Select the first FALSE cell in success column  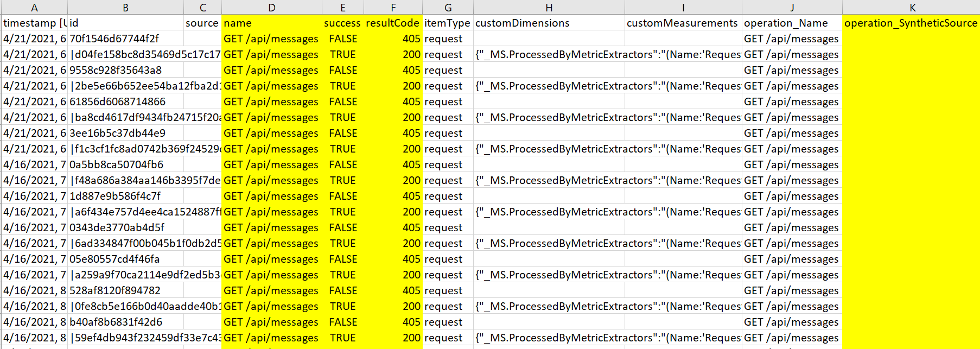(x=342, y=39)
